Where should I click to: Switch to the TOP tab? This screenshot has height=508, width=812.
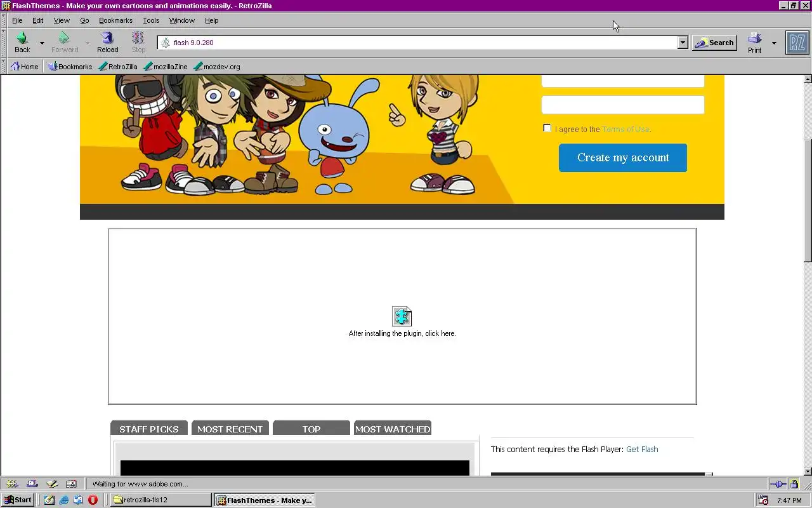[311, 429]
